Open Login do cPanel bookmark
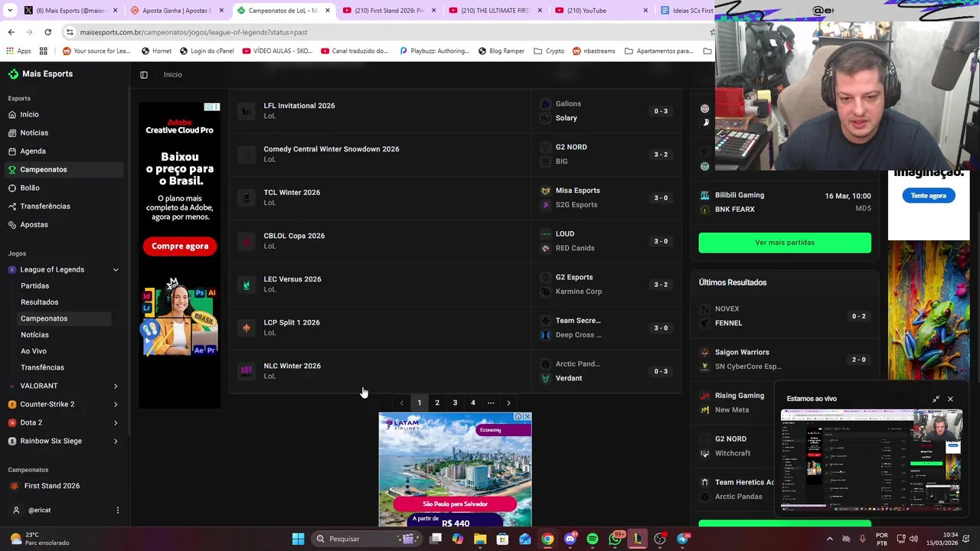Image resolution: width=980 pixels, height=551 pixels. (207, 51)
